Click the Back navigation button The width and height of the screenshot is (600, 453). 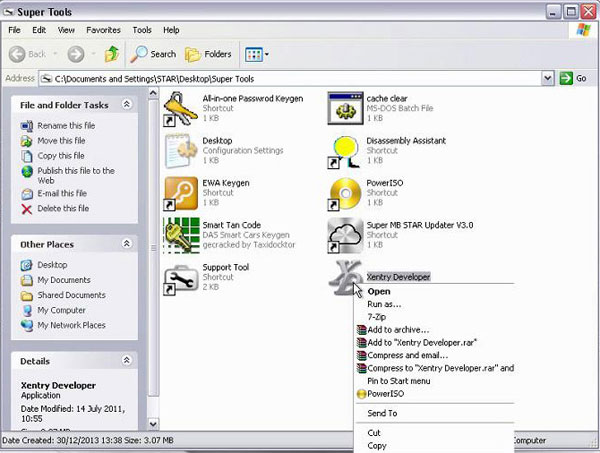click(27, 54)
